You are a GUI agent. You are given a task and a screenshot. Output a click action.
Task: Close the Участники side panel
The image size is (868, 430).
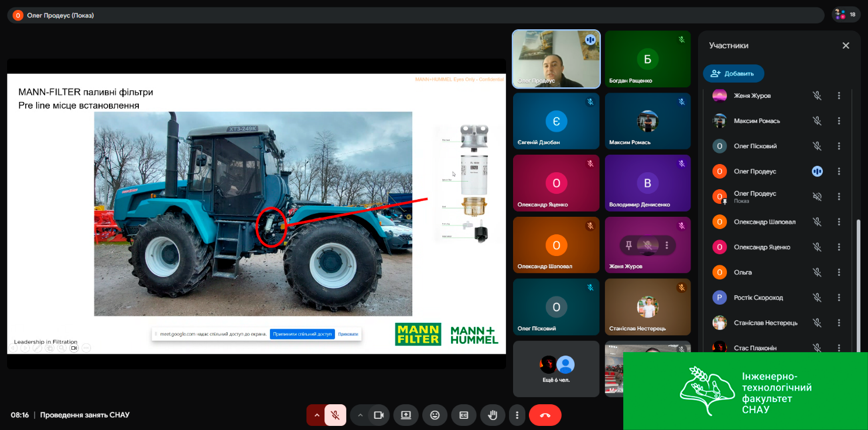click(x=845, y=46)
